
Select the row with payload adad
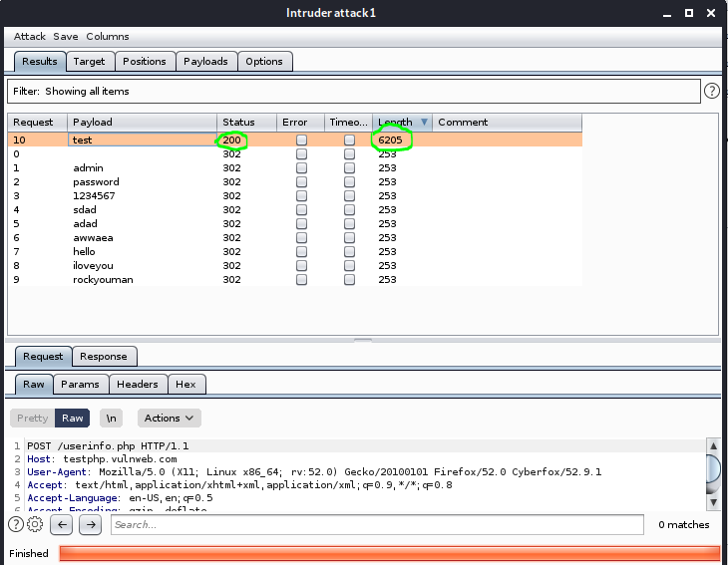click(295, 223)
